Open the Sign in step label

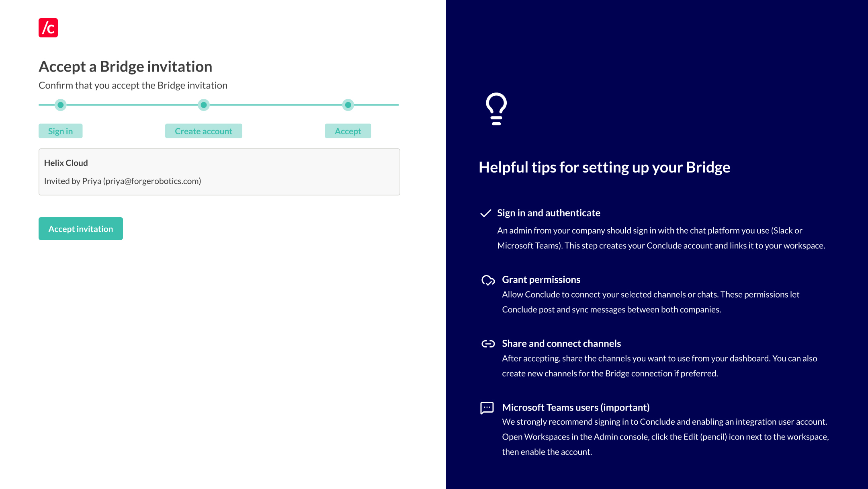click(61, 131)
